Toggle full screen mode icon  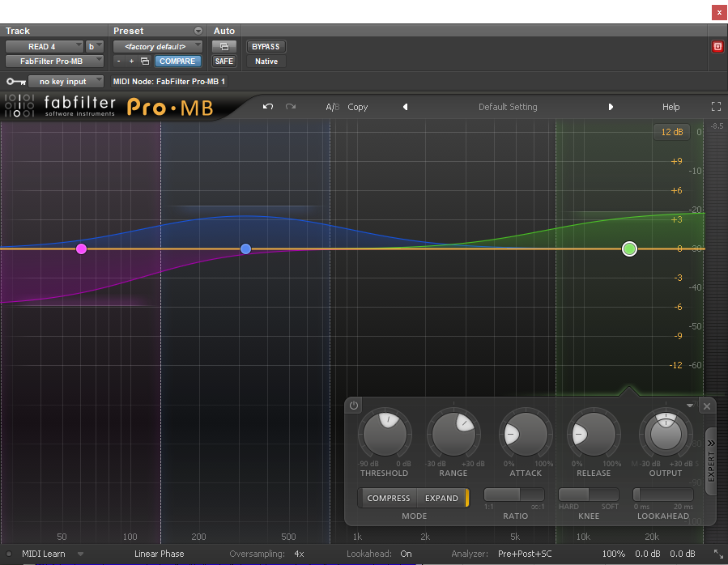(x=716, y=107)
